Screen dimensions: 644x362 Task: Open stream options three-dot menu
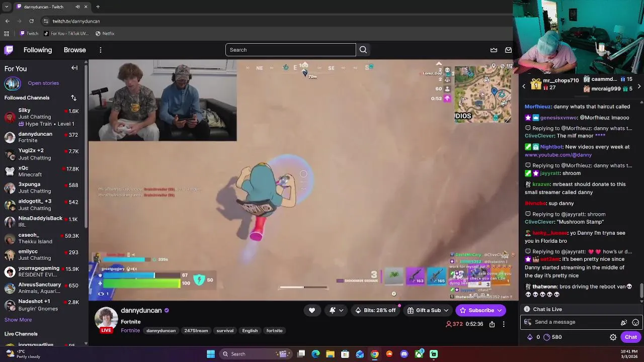[x=504, y=324]
